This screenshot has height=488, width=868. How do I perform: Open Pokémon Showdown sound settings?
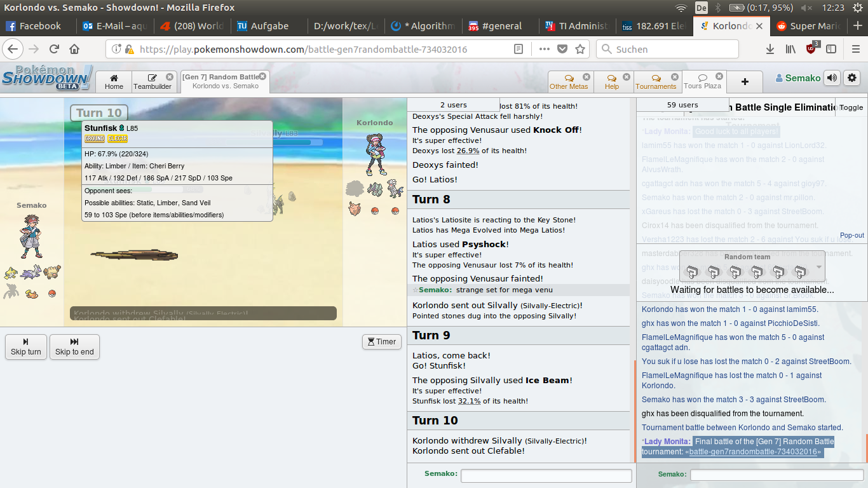click(832, 78)
